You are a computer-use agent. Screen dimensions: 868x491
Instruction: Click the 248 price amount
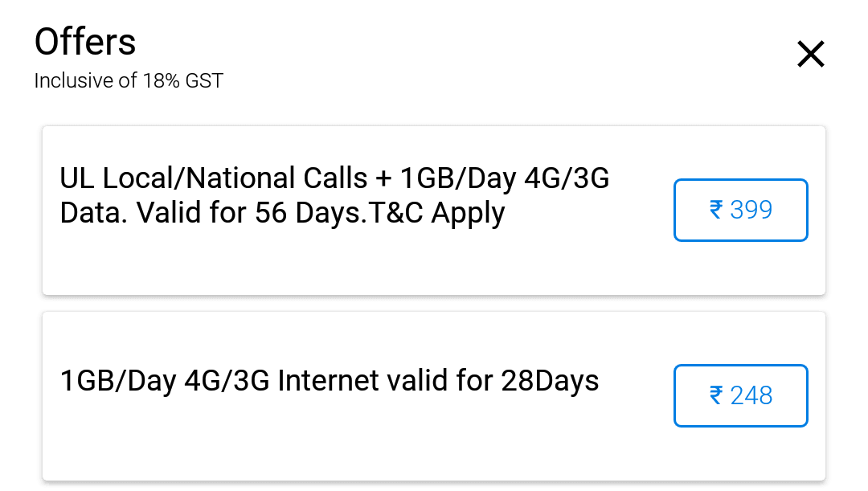tap(751, 396)
